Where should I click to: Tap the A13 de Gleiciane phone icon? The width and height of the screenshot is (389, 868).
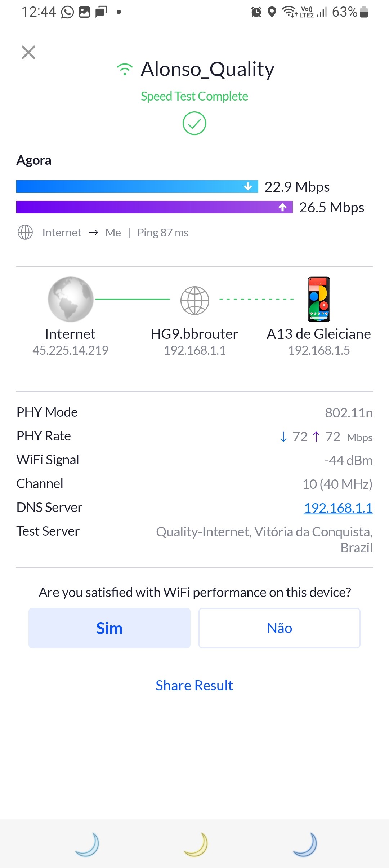319,299
